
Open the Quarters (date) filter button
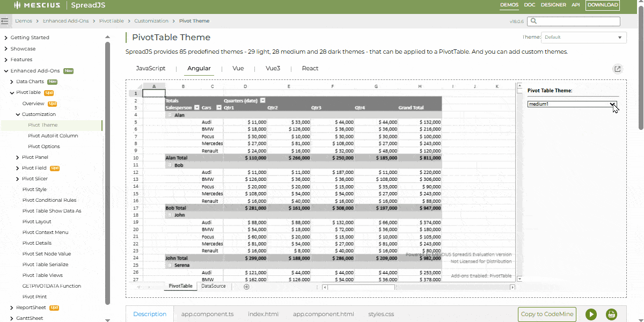click(x=262, y=100)
